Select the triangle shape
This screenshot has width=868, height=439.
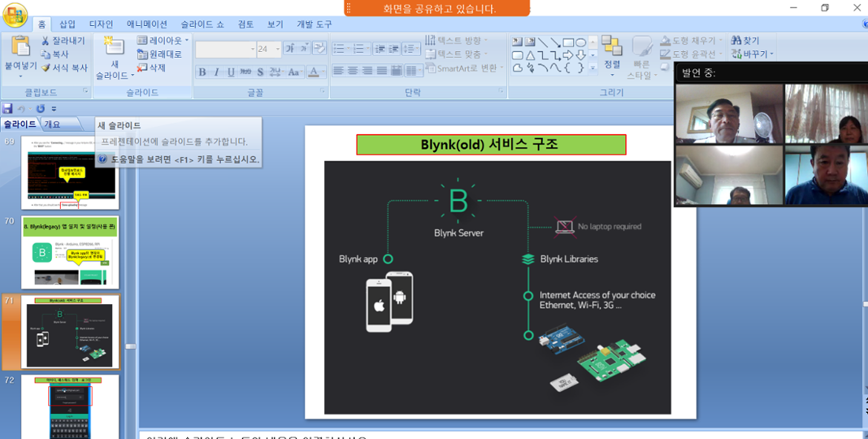coord(530,55)
